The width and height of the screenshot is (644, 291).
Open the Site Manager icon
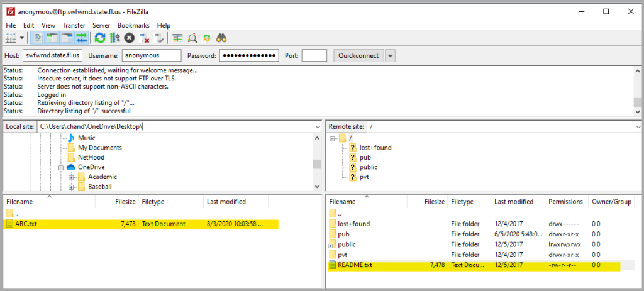tap(11, 38)
